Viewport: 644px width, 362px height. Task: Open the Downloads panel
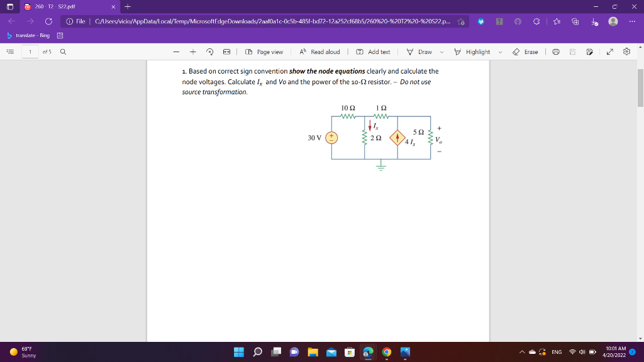click(x=595, y=21)
